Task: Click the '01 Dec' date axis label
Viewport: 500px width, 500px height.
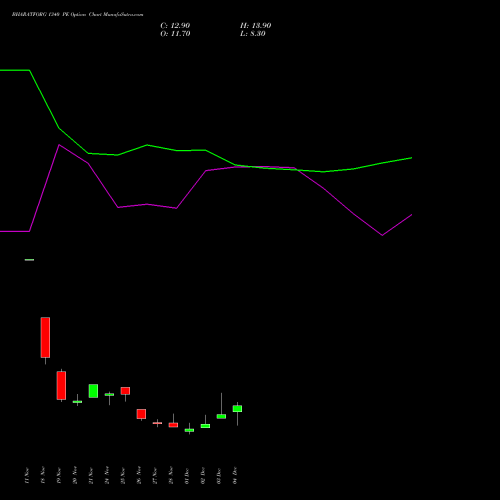Action: 187,475
